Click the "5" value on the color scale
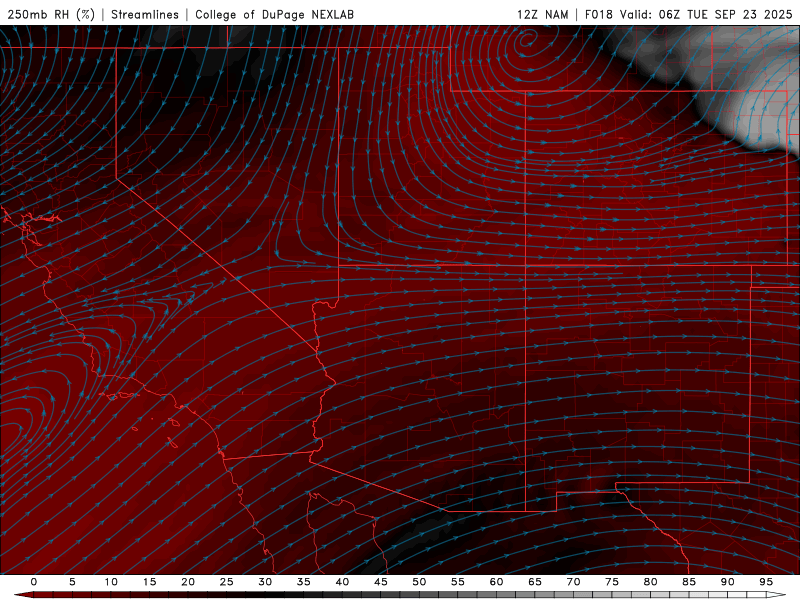 [x=72, y=582]
